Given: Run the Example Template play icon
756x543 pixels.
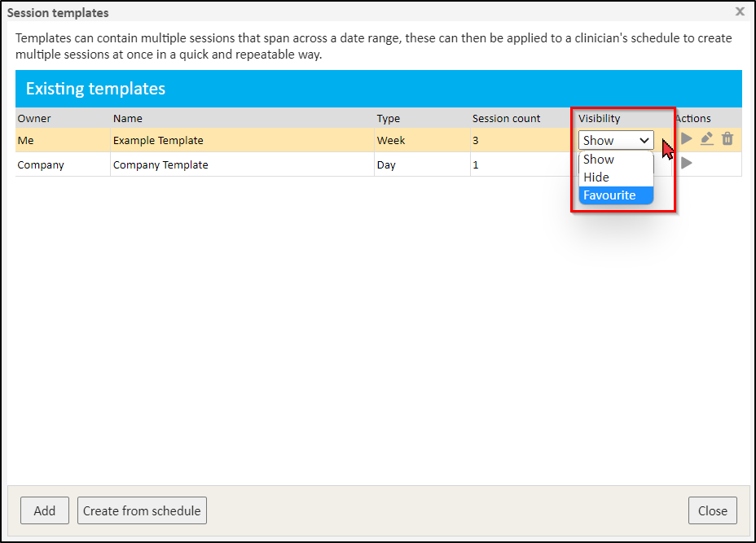Looking at the screenshot, I should pyautogui.click(x=687, y=139).
